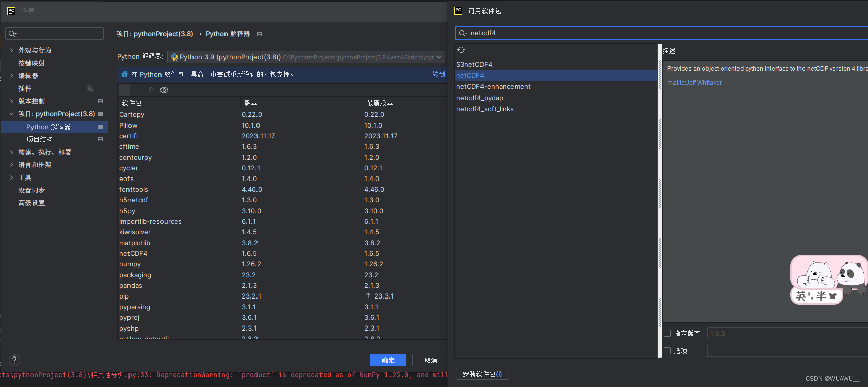Click the add package plus icon
868x387 pixels.
pyautogui.click(x=124, y=90)
